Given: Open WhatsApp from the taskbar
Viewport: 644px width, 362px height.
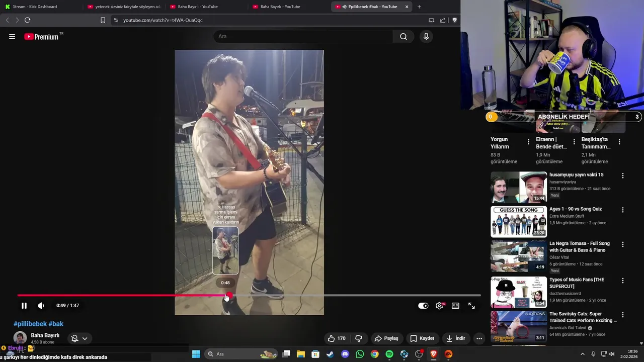Looking at the screenshot, I should [360, 354].
